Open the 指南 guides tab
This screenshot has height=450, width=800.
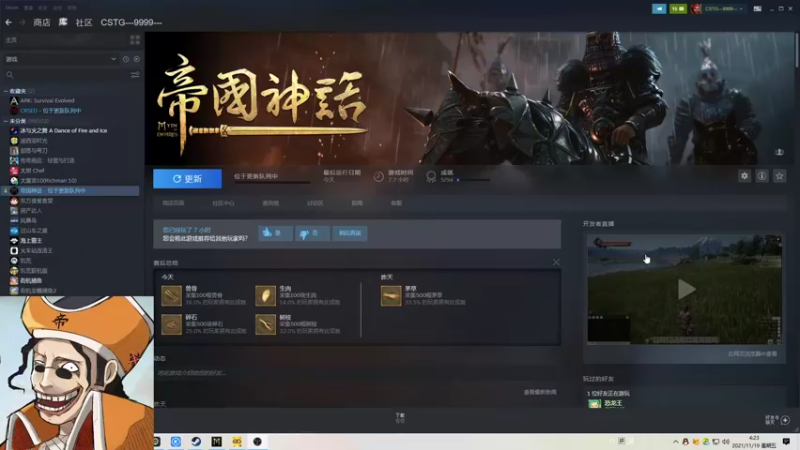357,203
